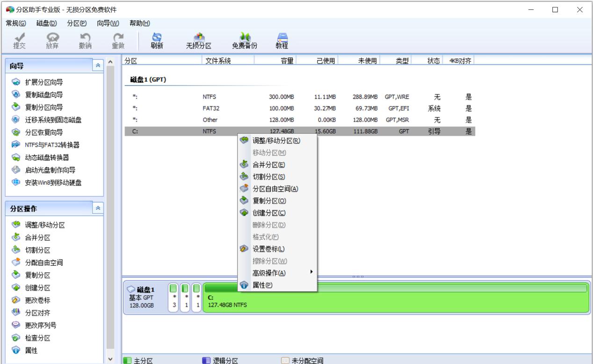Select the 300.00MB NTFS partition row
This screenshot has height=364, width=593.
[x=300, y=97]
